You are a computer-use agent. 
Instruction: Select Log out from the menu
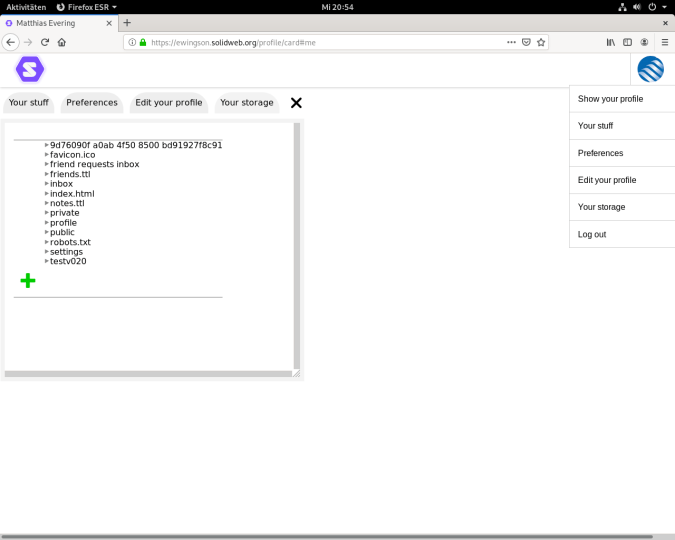coord(592,234)
